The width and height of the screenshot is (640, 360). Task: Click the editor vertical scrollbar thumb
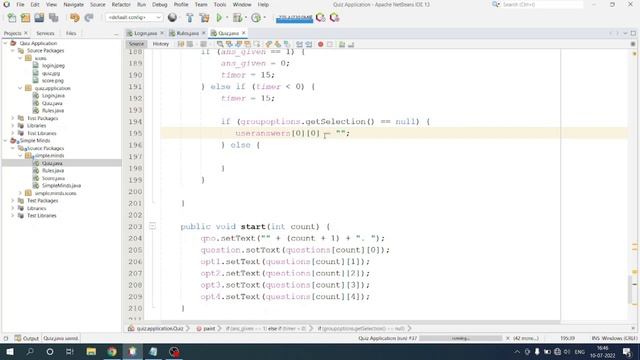coord(631,289)
